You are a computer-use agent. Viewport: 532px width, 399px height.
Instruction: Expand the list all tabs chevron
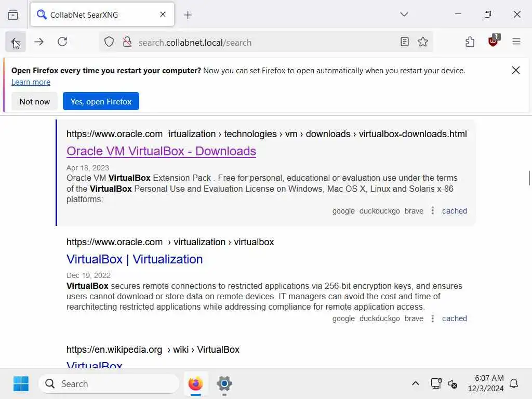point(404,14)
